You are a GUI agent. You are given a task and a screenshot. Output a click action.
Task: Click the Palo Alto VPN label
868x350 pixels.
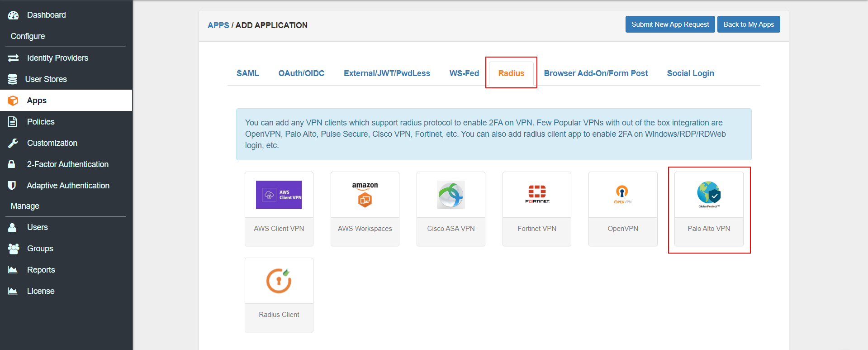(709, 229)
